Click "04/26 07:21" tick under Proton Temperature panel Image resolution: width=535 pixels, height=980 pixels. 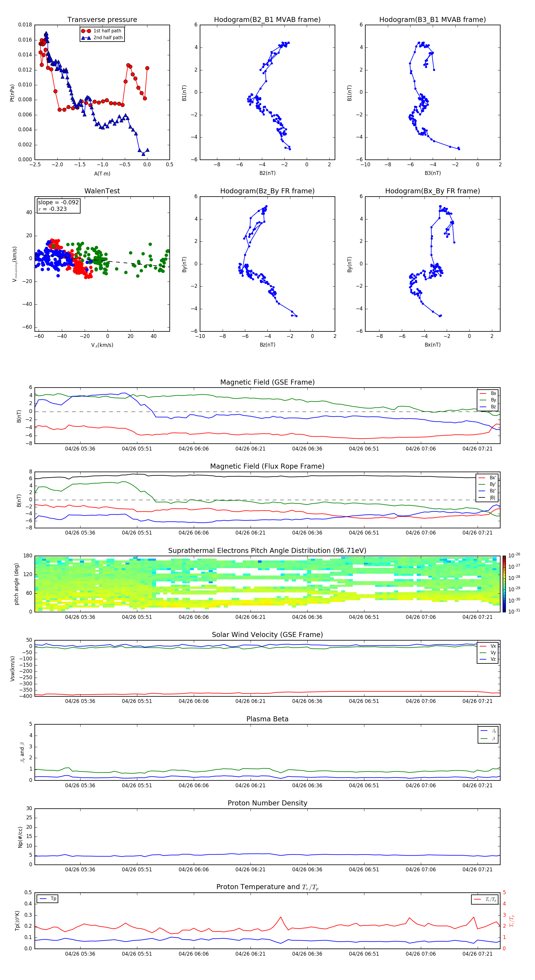pyautogui.click(x=477, y=954)
